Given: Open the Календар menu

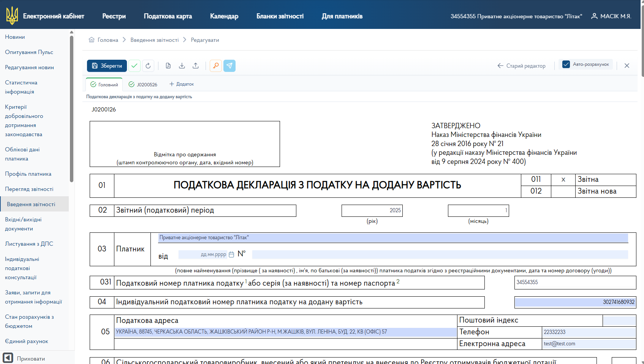Looking at the screenshot, I should coord(224,16).
